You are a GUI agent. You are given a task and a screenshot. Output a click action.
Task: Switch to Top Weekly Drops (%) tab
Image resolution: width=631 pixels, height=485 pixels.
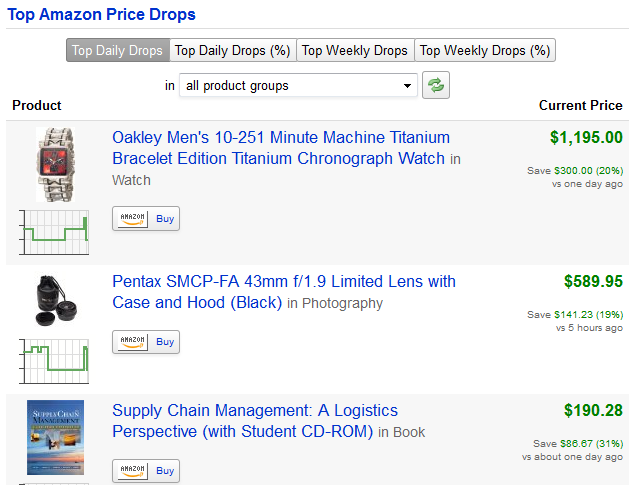point(485,50)
